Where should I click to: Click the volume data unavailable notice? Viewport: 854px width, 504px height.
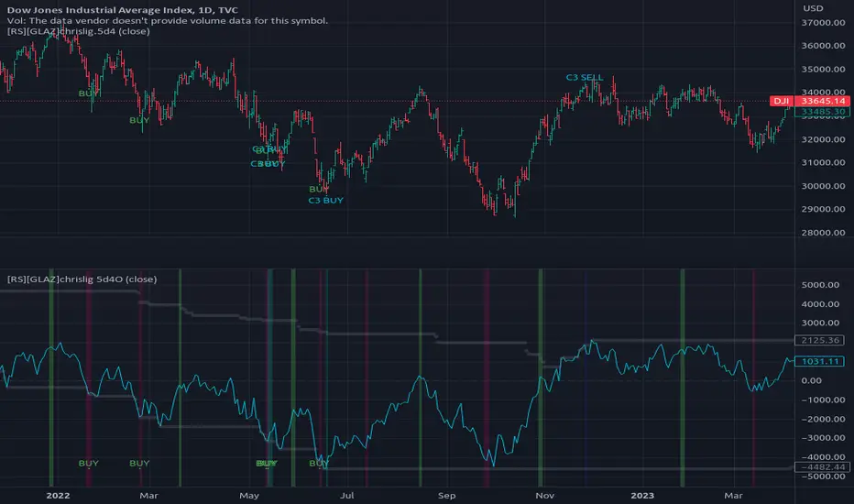click(x=167, y=21)
